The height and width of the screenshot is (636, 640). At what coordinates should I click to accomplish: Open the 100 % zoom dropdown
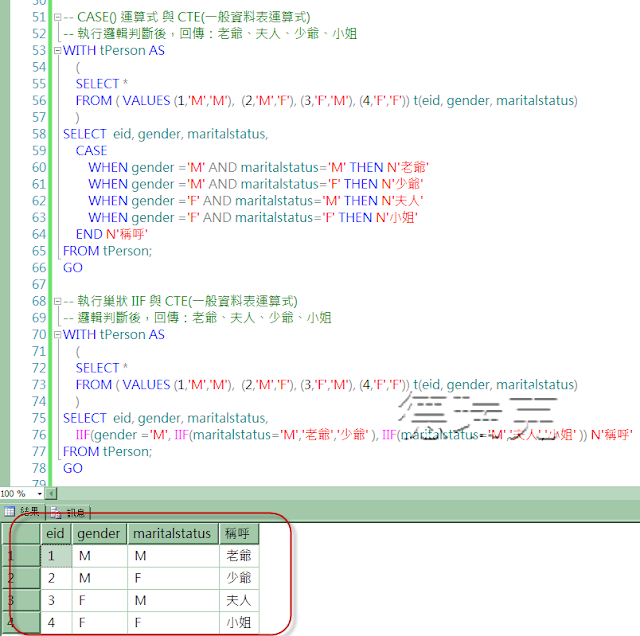click(x=40, y=494)
